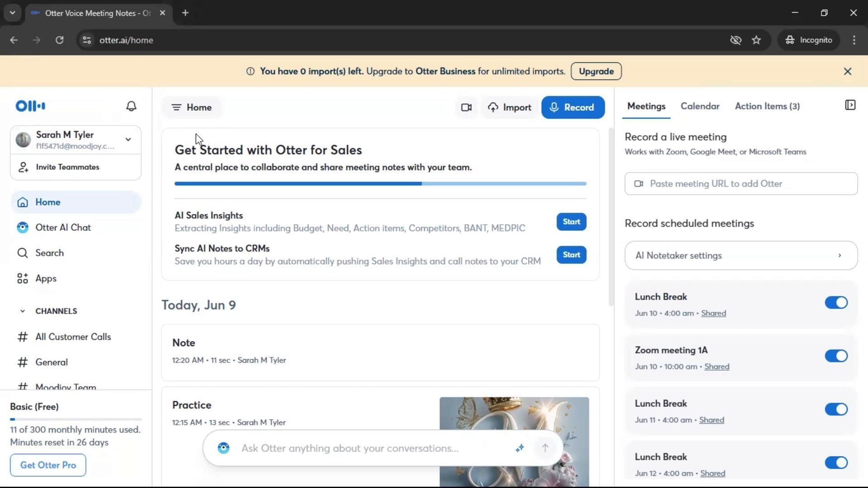Viewport: 868px width, 488px height.
Task: Open Apps in the left sidebar
Action: [x=46, y=279]
